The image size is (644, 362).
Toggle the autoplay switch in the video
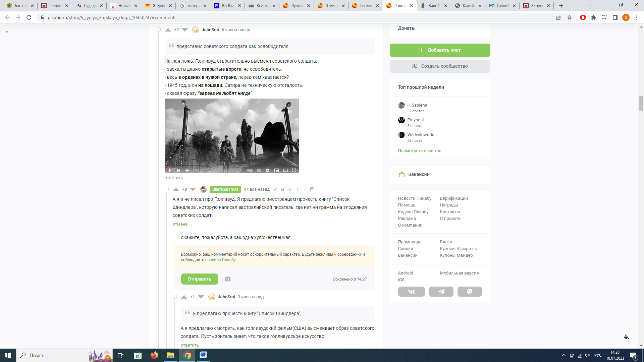click(250, 170)
